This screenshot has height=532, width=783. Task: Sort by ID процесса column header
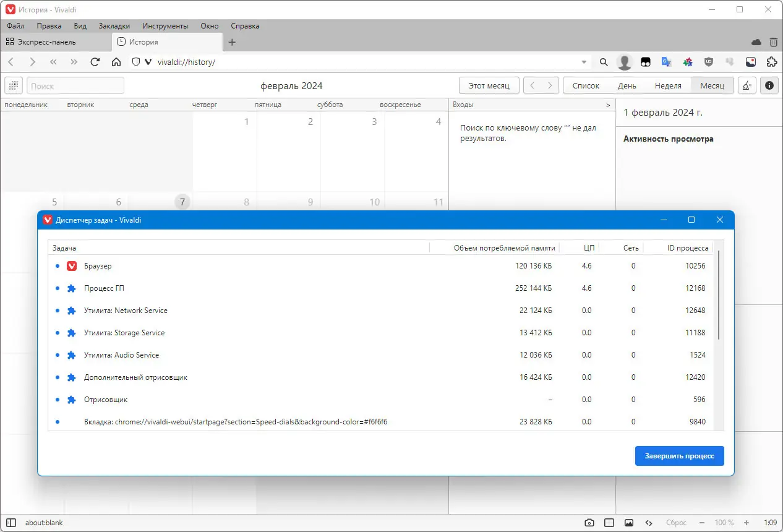[x=678, y=247]
